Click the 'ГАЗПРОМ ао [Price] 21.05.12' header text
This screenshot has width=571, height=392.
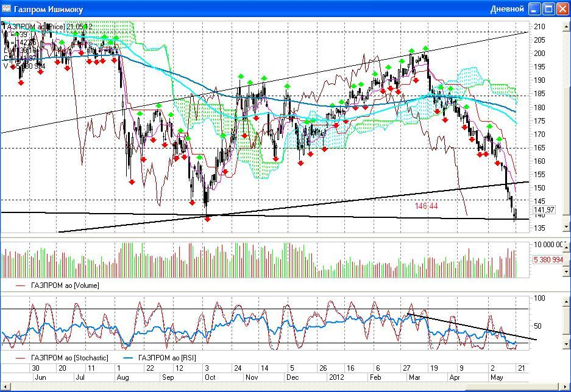pos(48,27)
